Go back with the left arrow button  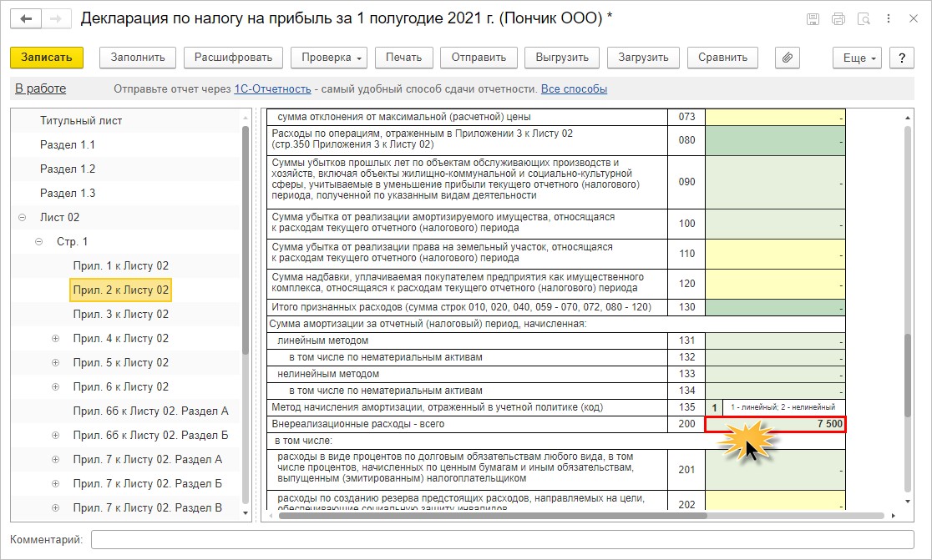(x=26, y=19)
